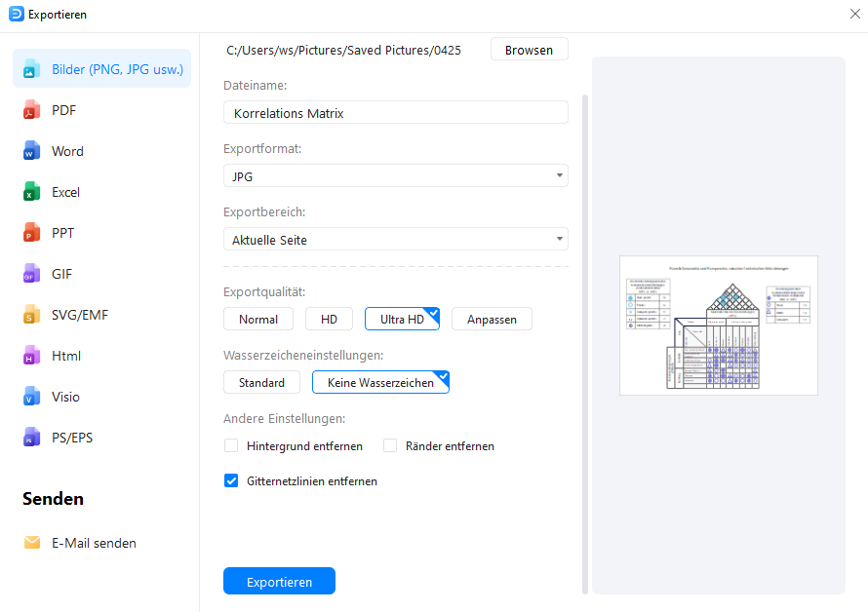Select Ultra HD export quality

click(402, 320)
